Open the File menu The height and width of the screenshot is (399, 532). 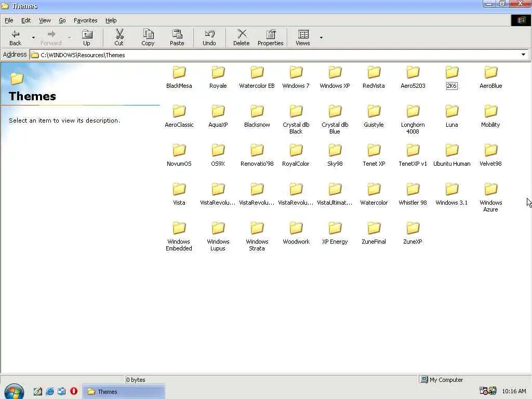click(9, 20)
